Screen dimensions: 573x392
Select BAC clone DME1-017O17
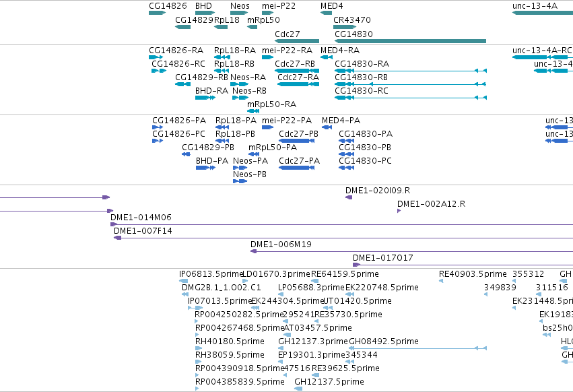coord(463,265)
